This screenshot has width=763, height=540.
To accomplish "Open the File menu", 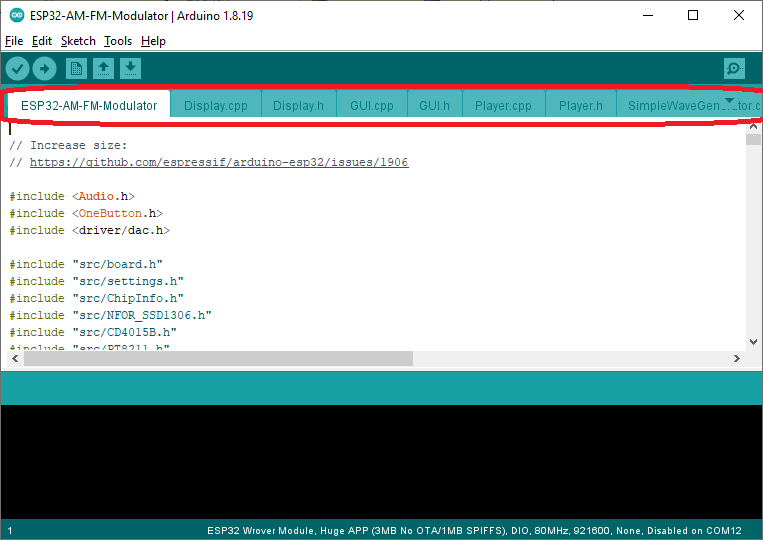I will [x=14, y=41].
